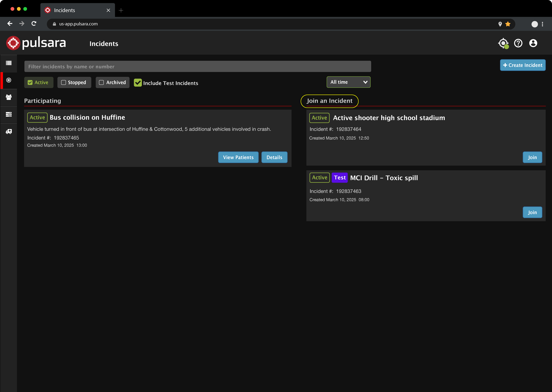Join the Active shooter high school stadium incident
Image resolution: width=552 pixels, height=392 pixels.
(532, 157)
